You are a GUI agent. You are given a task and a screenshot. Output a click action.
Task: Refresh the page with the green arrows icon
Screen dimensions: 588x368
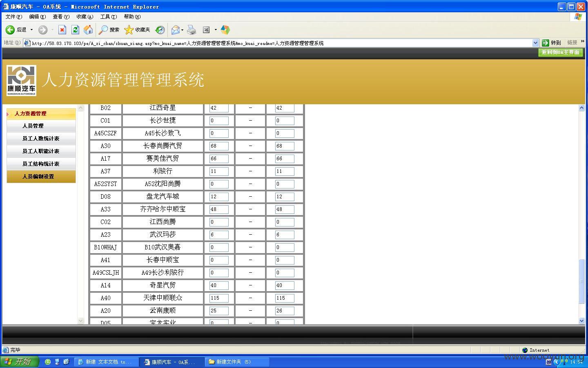pos(75,30)
